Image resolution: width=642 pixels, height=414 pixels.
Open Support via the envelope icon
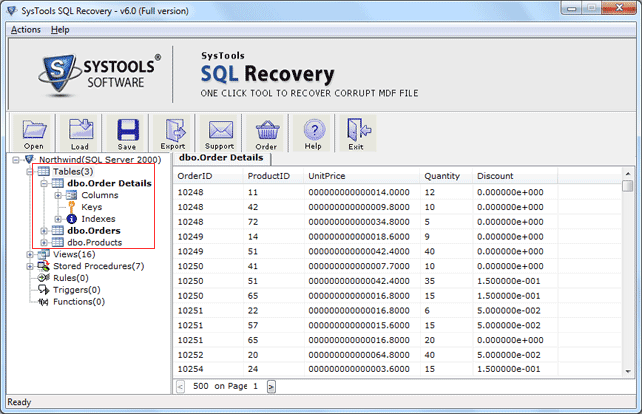[x=219, y=131]
